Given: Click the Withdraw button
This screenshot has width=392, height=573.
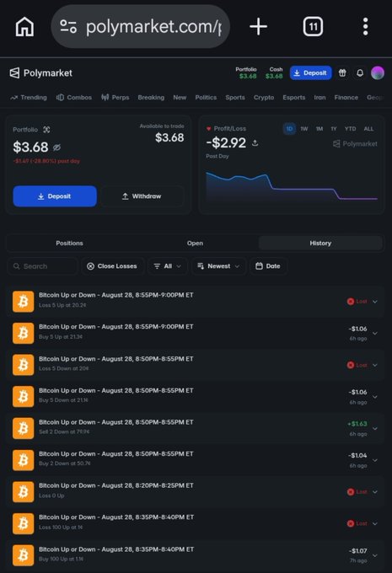Looking at the screenshot, I should click(x=142, y=196).
